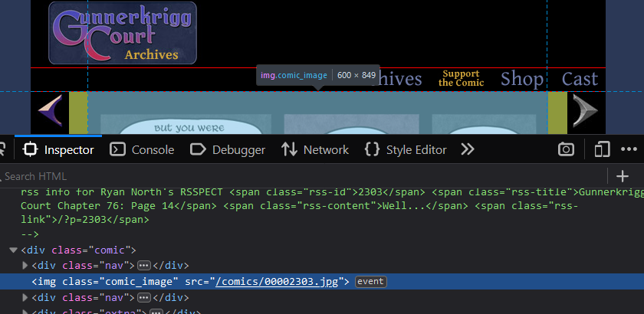Open Responsive Design Mode icon
This screenshot has height=314, width=644.
603,149
